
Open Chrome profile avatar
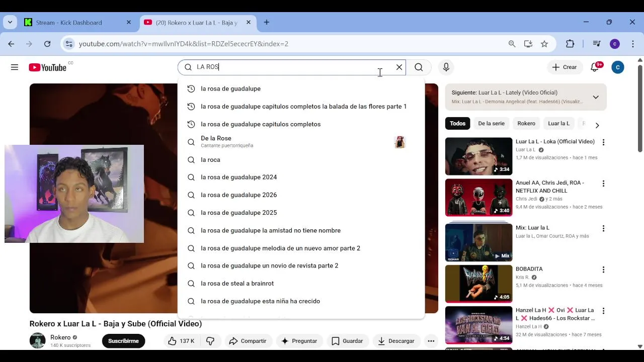[x=615, y=44]
